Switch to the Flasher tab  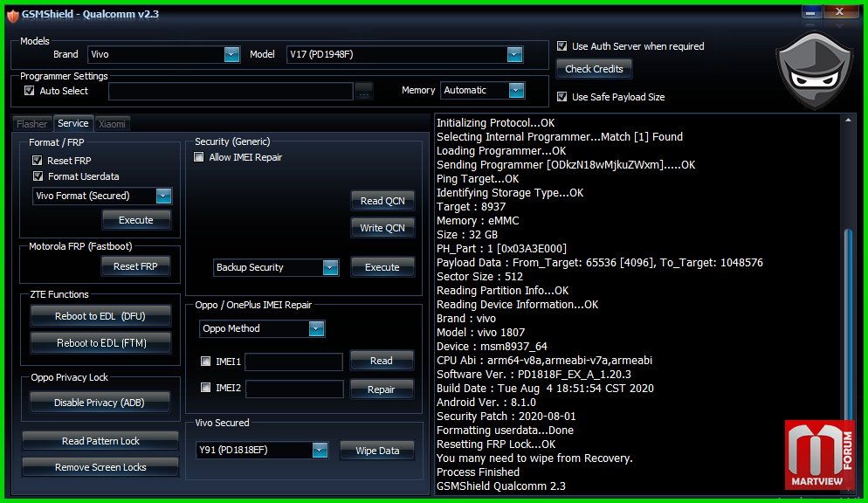pos(32,124)
